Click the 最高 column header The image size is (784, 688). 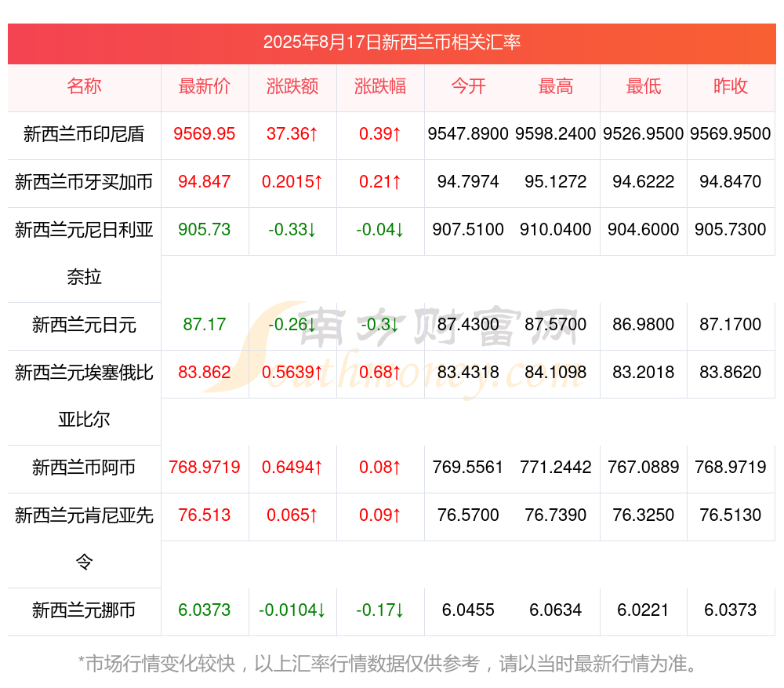pyautogui.click(x=556, y=86)
